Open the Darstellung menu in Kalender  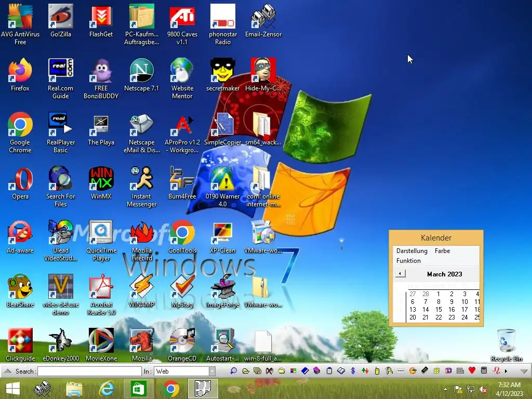click(x=411, y=251)
